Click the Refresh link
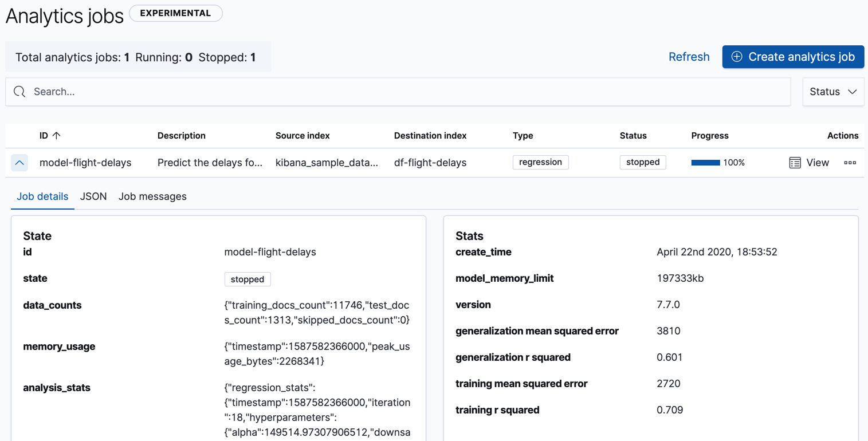The height and width of the screenshot is (441, 868). [689, 57]
